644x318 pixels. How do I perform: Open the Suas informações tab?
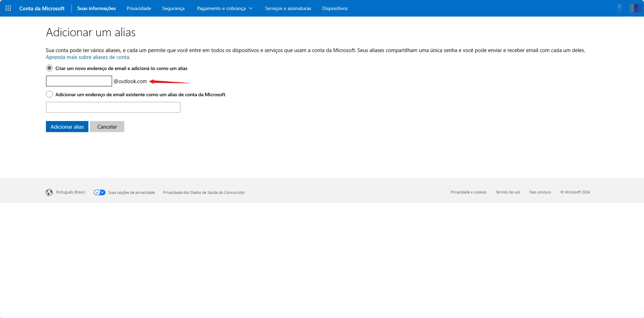tap(96, 8)
